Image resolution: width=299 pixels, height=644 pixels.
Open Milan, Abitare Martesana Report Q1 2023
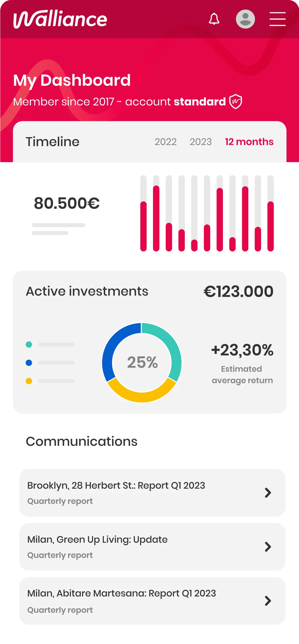122,593
